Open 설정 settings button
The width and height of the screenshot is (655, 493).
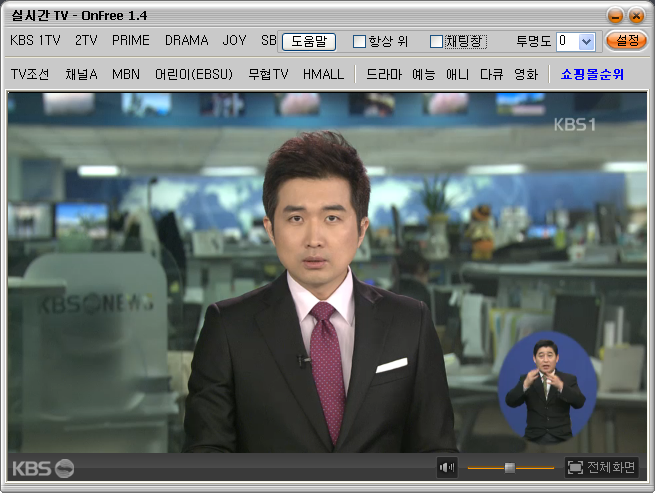click(x=626, y=41)
